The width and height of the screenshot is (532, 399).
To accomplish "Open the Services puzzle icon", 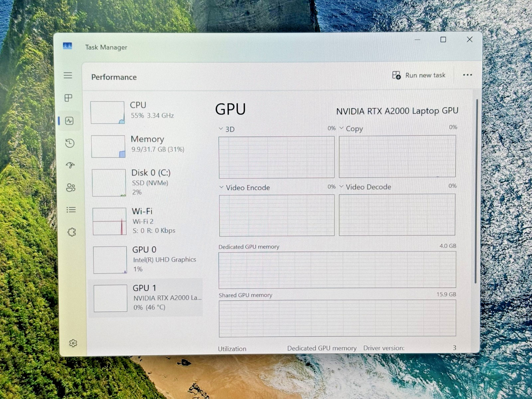I will 72,232.
